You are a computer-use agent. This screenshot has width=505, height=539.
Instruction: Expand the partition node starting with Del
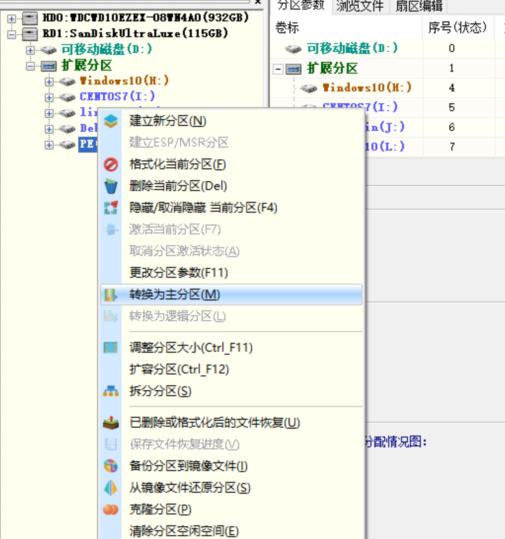coord(49,129)
